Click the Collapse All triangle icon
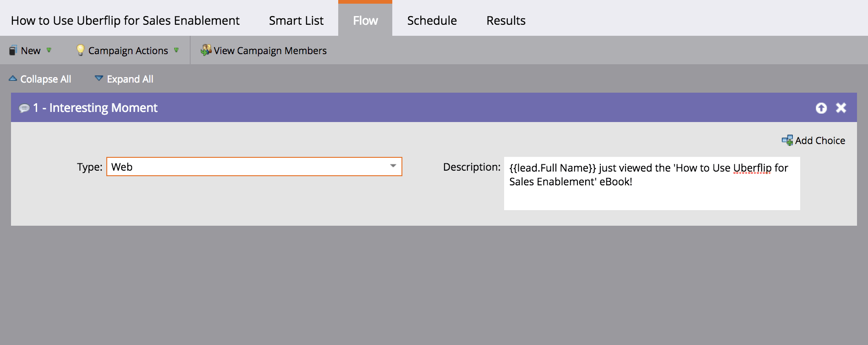This screenshot has width=868, height=345. 13,78
